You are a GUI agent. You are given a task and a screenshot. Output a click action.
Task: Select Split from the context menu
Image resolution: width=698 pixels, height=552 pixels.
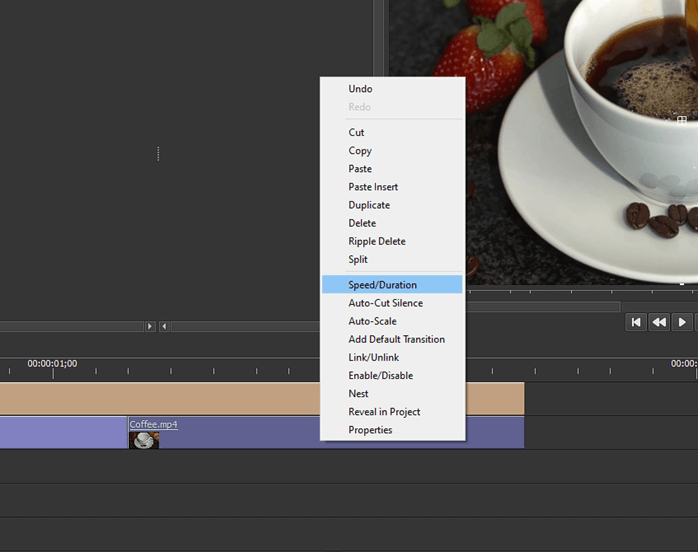tap(392, 260)
